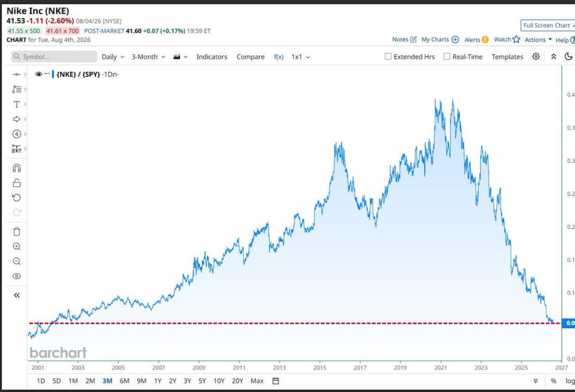This screenshot has height=392, width=575.
Task: Select the 5D range
Action: (x=57, y=381)
